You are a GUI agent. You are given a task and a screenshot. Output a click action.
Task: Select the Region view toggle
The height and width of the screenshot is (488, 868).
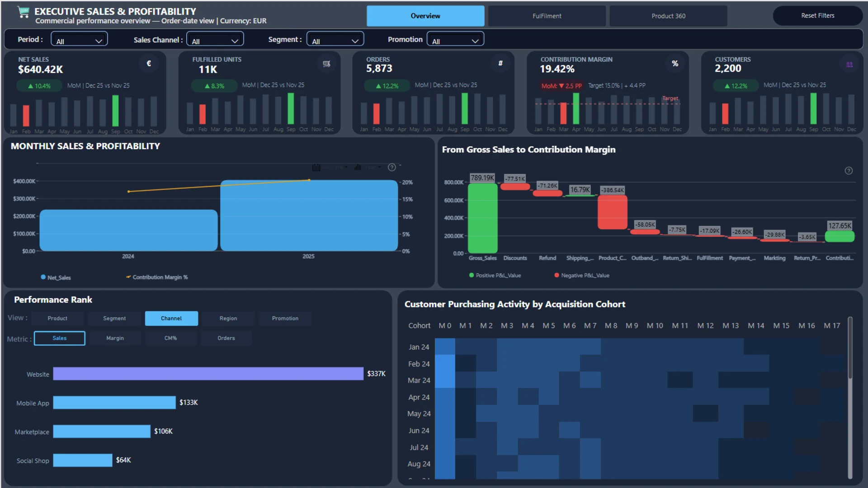228,319
